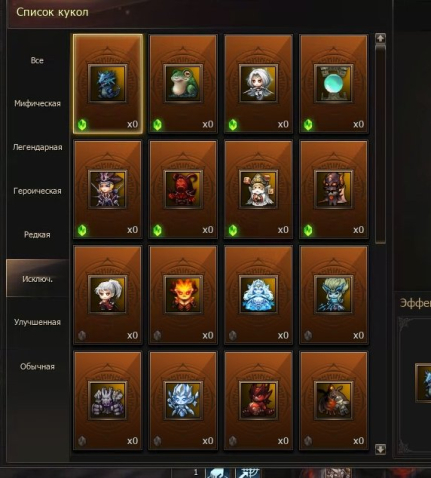Select the green frog doll card
The height and width of the screenshot is (478, 431).
click(183, 84)
